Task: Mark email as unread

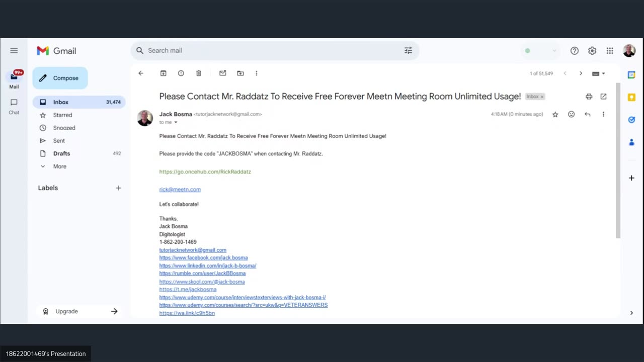Action: tap(223, 73)
